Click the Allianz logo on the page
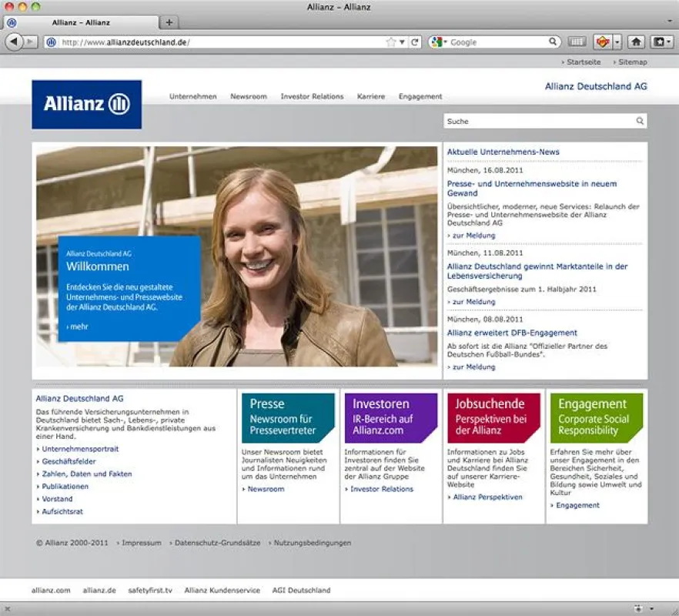This screenshot has height=616, width=679. pyautogui.click(x=86, y=105)
